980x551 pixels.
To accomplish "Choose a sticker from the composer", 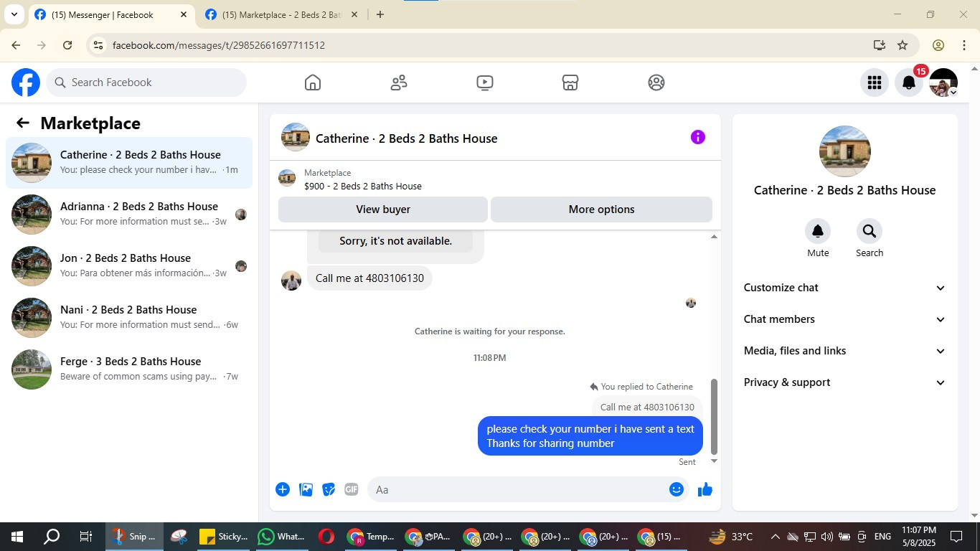I will point(329,489).
